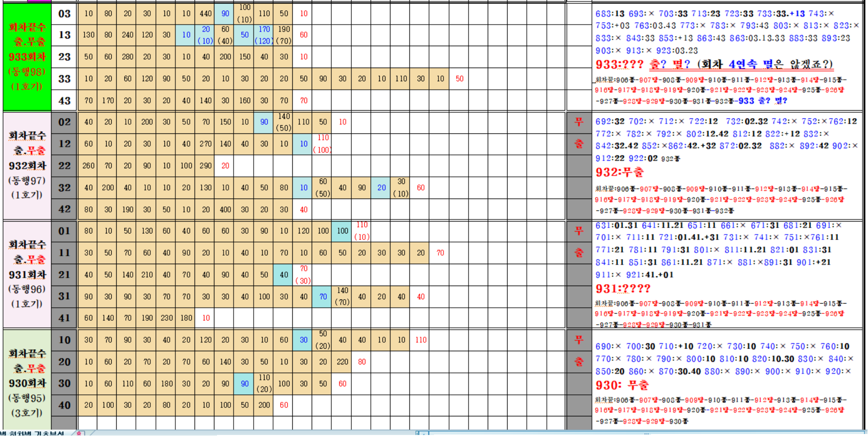868x436 pixels.
Task: Select row label cell 41
Action: [x=64, y=318]
